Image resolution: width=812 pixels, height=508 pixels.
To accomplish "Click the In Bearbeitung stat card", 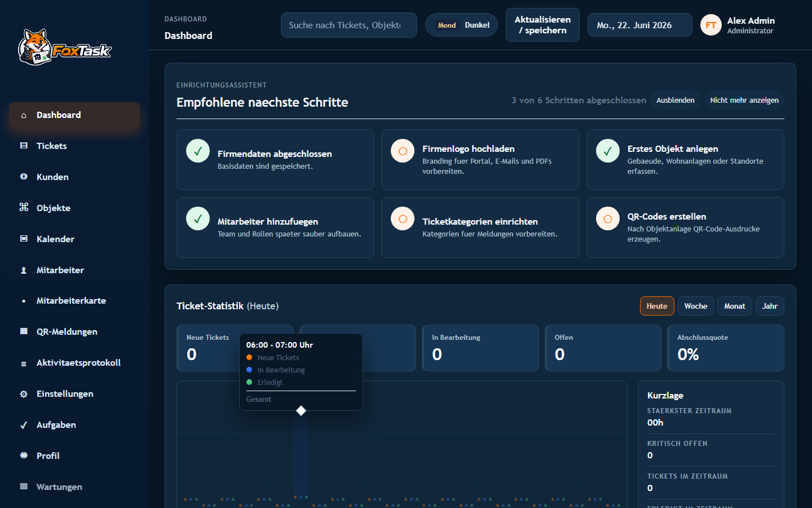I will 480,348.
